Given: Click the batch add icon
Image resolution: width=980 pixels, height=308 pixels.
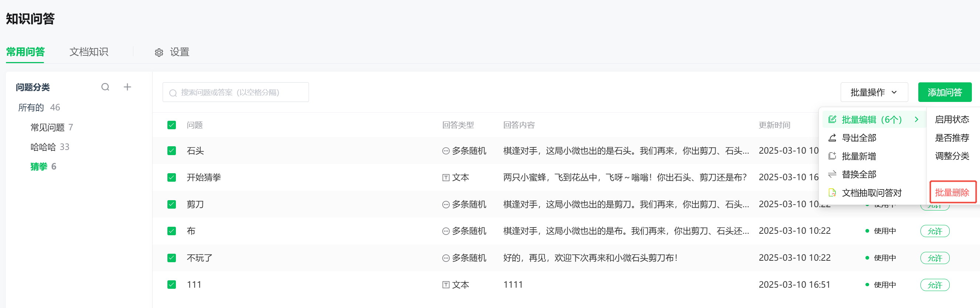Looking at the screenshot, I should pos(832,156).
